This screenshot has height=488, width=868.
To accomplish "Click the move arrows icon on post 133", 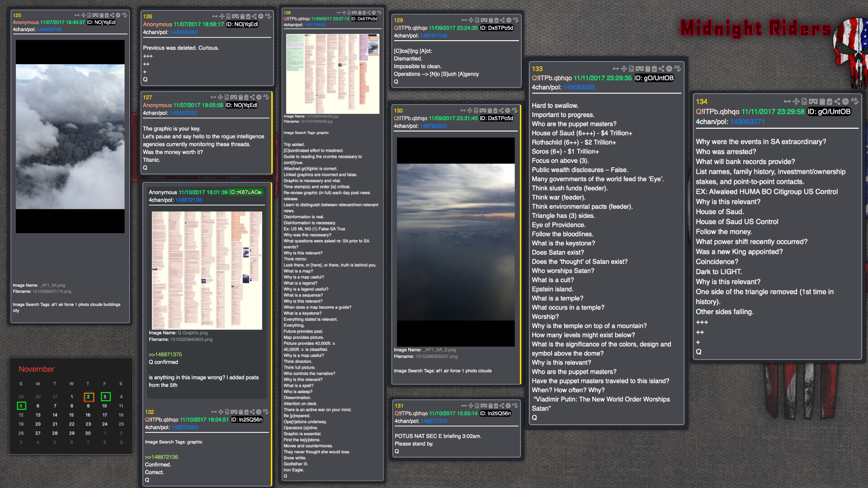I will pos(624,69).
